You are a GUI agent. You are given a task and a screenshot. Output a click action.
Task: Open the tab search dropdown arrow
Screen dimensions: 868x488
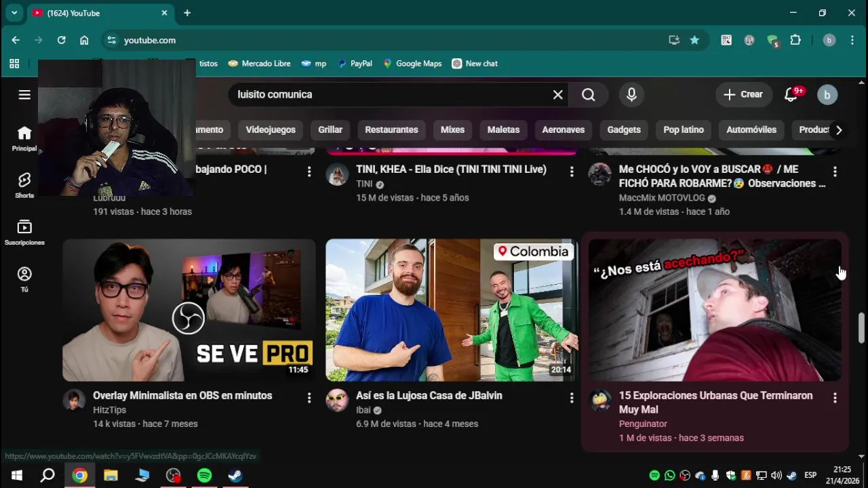14,13
